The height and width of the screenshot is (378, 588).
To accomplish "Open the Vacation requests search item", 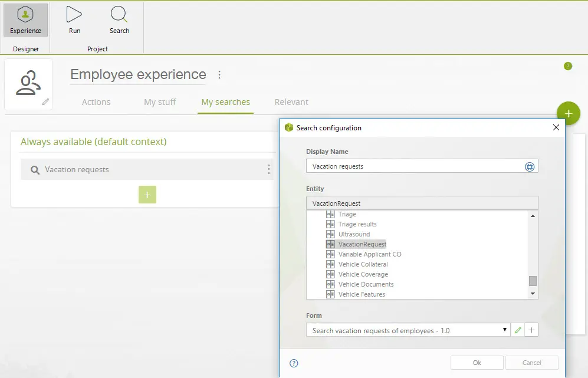I will tap(147, 169).
